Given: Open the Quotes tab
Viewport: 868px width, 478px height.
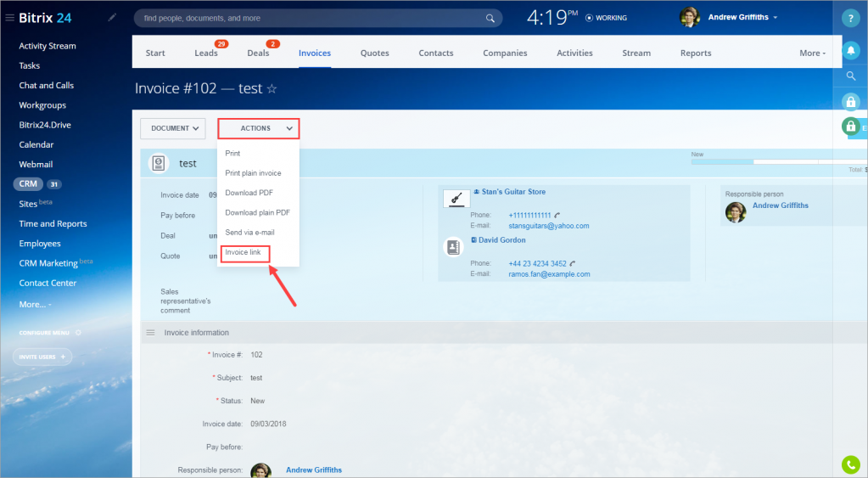Looking at the screenshot, I should point(375,53).
